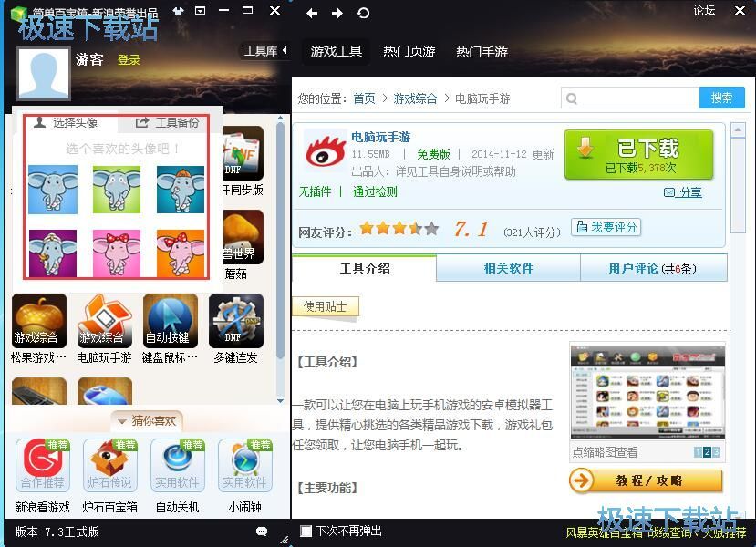This screenshot has width=756, height=547.
Task: Toggle the 下次不再弹出 checkbox
Action: [x=306, y=532]
